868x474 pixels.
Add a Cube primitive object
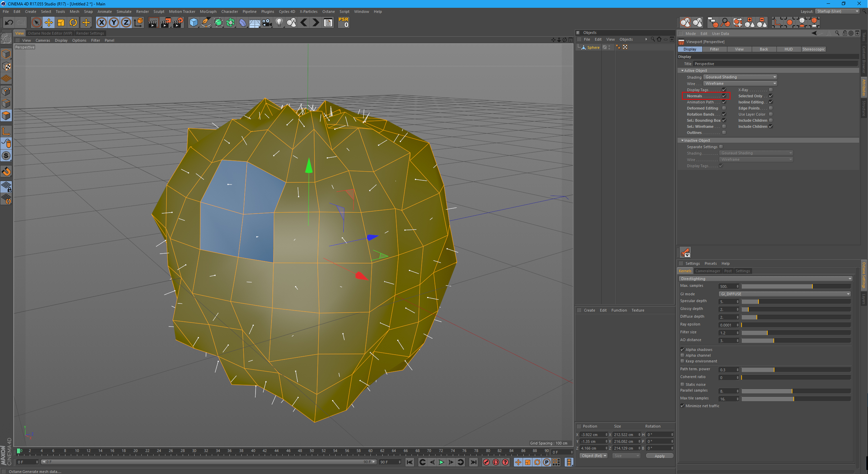(194, 23)
